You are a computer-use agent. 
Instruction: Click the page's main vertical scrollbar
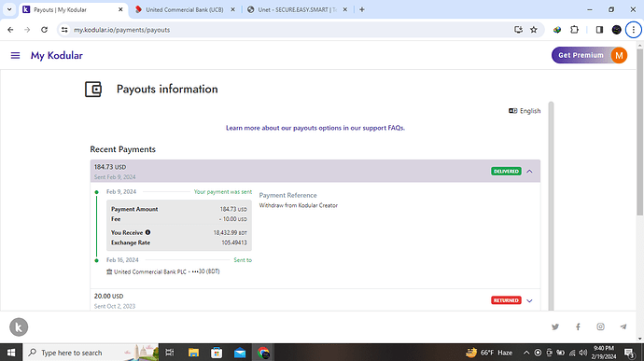tap(640, 132)
